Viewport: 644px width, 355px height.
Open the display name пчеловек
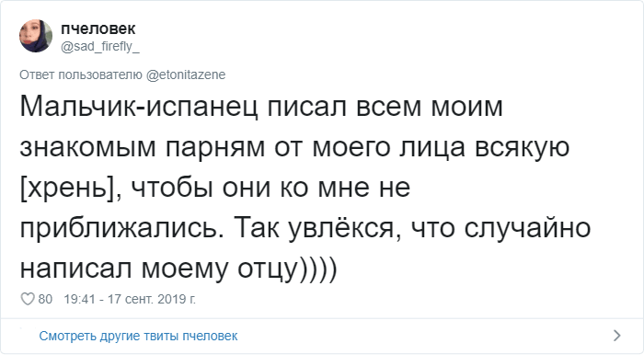coord(98,29)
